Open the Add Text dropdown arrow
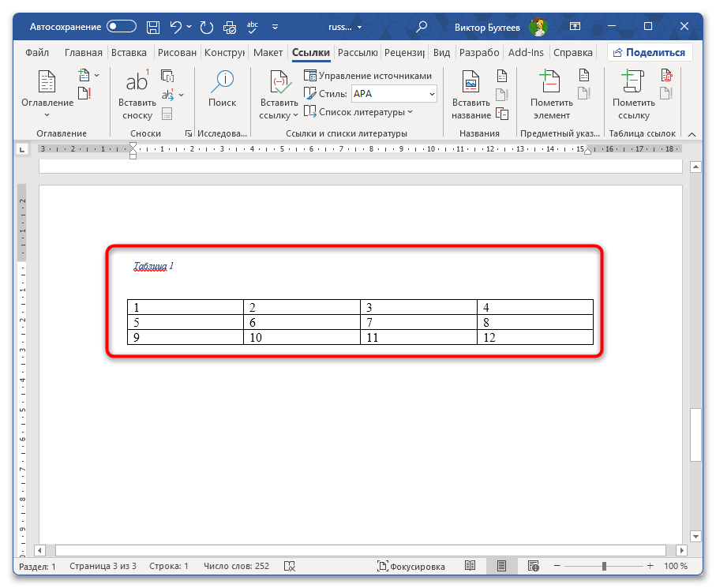The height and width of the screenshot is (588, 716). coord(97,75)
